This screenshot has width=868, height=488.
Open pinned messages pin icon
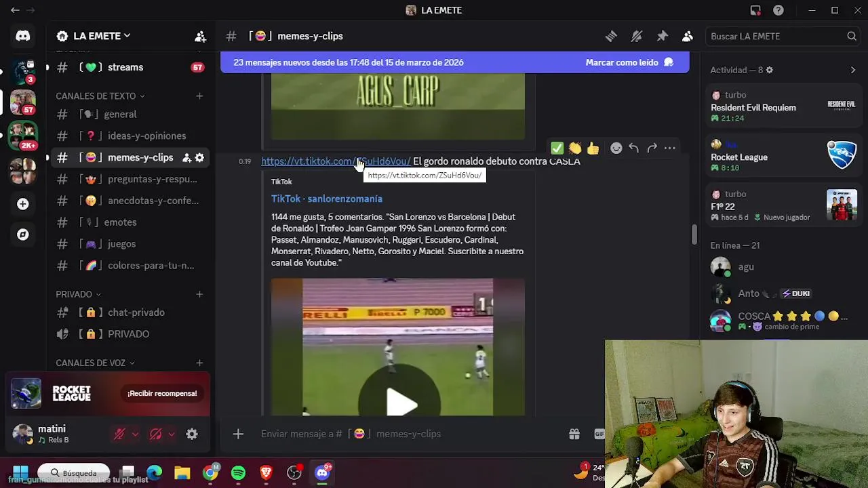click(x=663, y=36)
